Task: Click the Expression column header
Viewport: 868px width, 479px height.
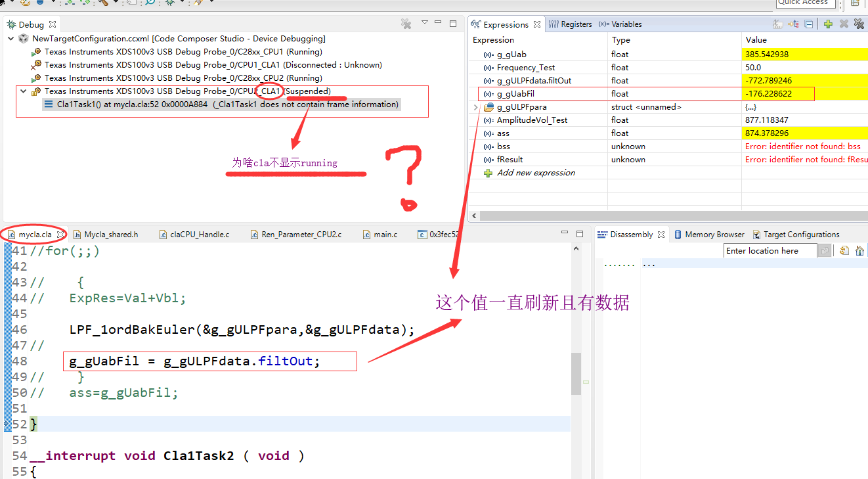Action: 538,40
